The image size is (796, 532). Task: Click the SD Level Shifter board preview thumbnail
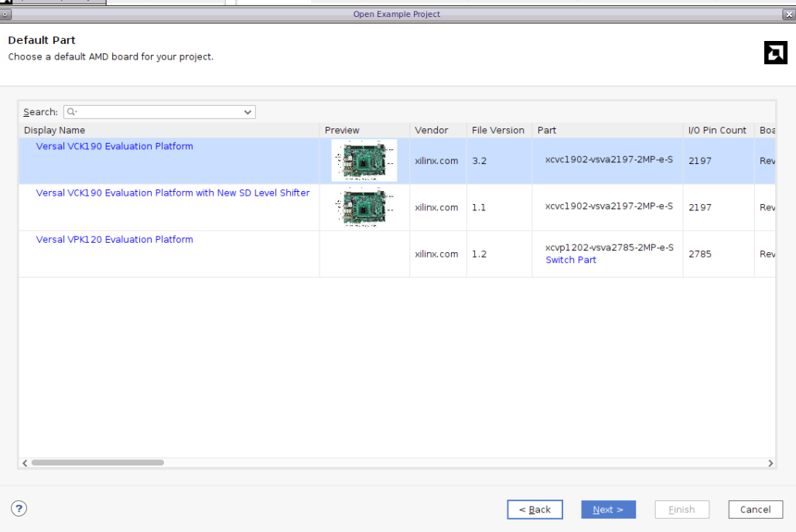coord(364,207)
